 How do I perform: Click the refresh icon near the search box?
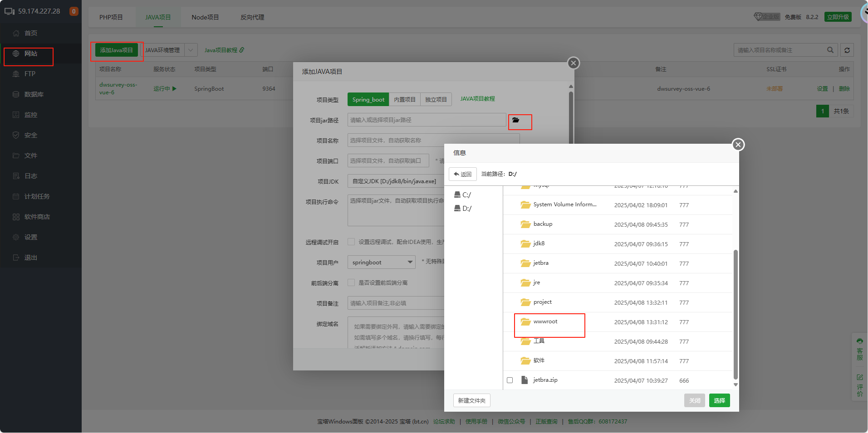(x=847, y=50)
